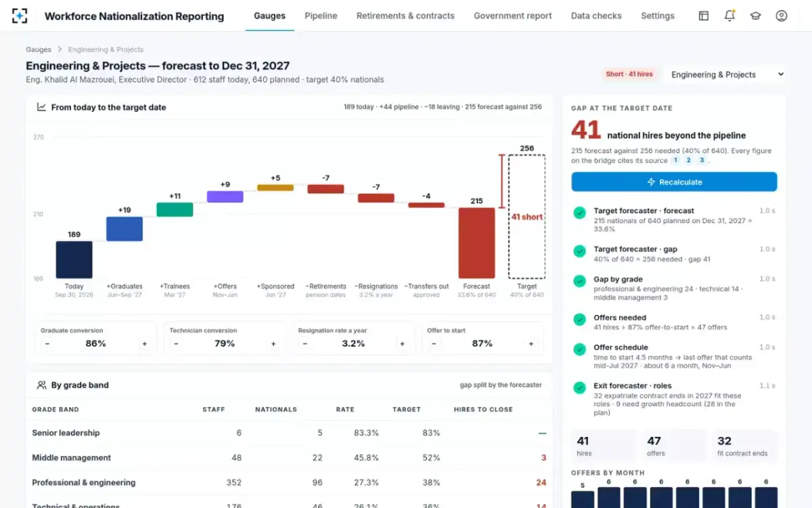Screen dimensions: 812x508
Task: Go to Gauges breadcrumb link
Action: coord(39,49)
